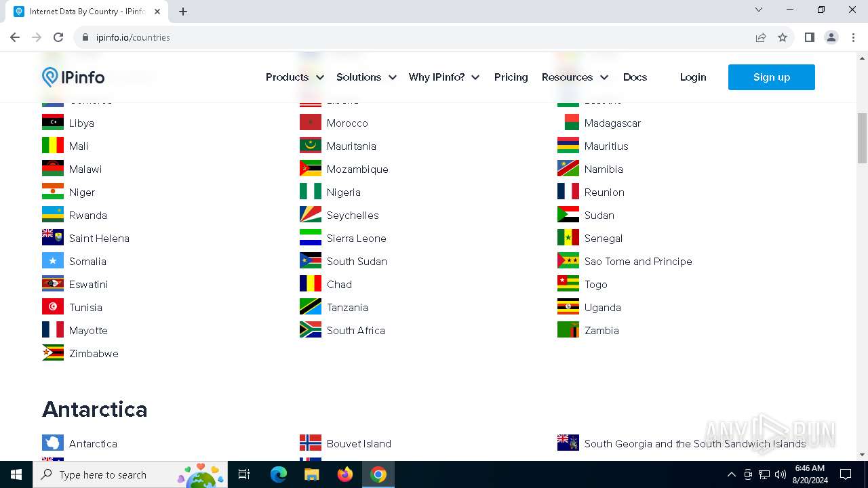This screenshot has height=488, width=868.
Task: Open the Reunion country link
Action: [604, 192]
